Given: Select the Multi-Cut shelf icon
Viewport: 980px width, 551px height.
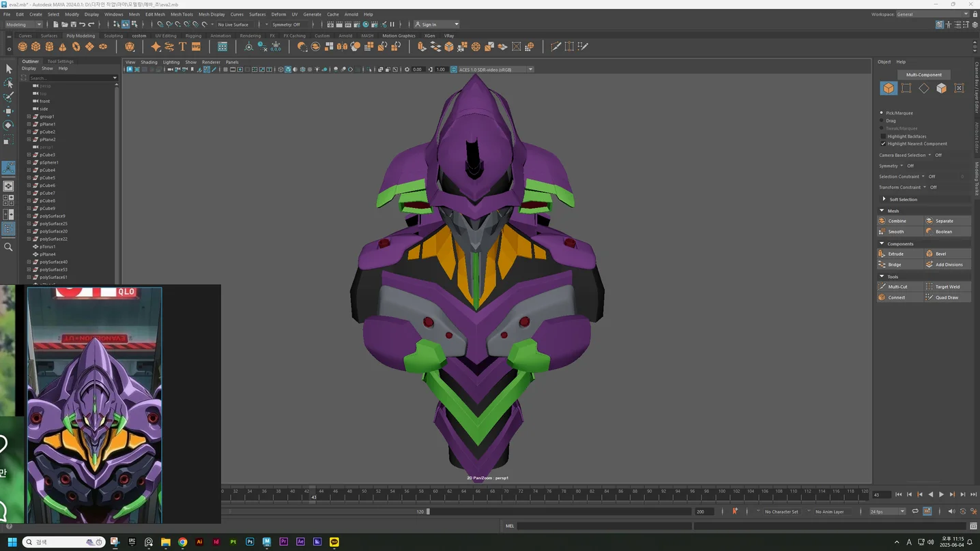Looking at the screenshot, I should tap(556, 46).
